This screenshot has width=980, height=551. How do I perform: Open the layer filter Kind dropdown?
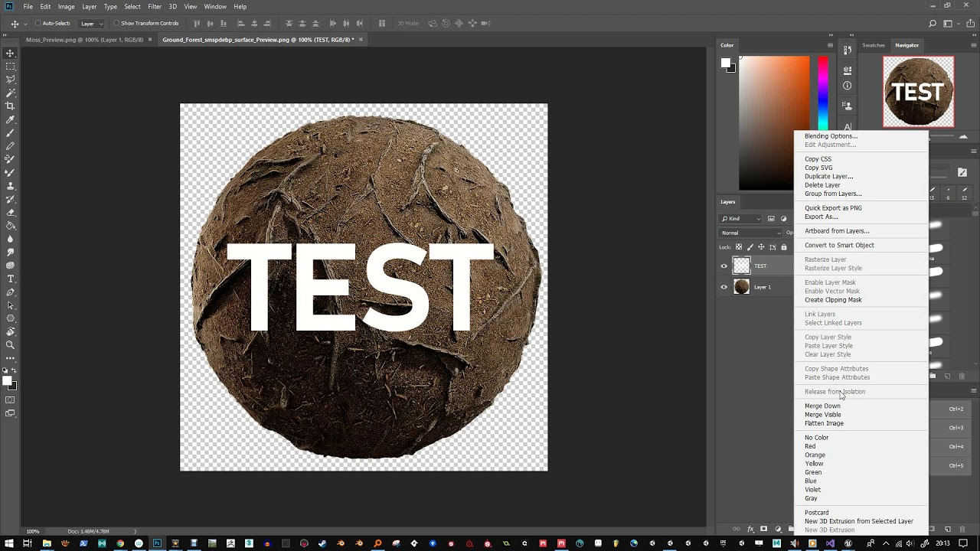(x=740, y=219)
